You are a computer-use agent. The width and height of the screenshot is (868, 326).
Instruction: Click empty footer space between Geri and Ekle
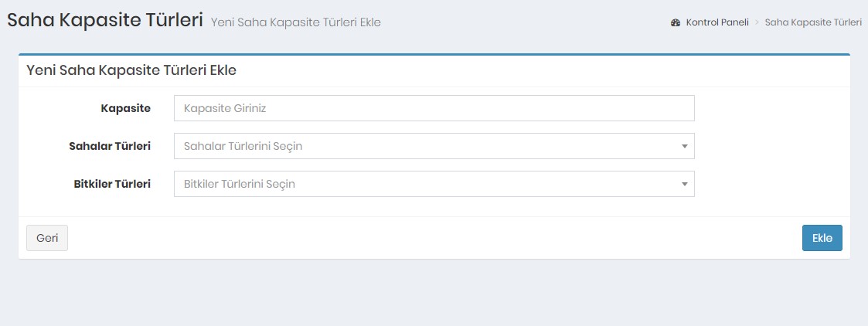(x=433, y=238)
